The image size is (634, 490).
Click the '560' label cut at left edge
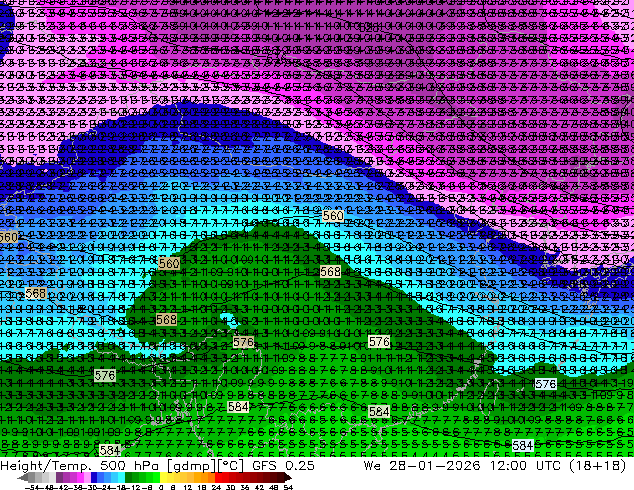[x=8, y=237]
